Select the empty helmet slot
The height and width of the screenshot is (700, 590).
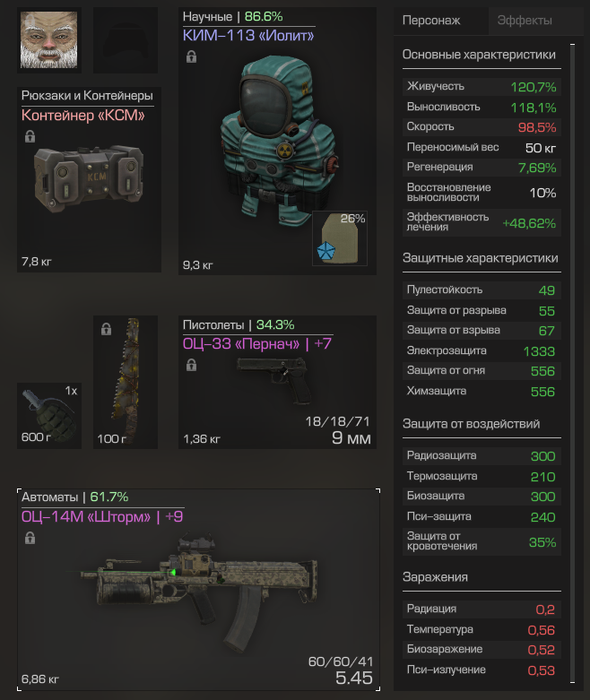pos(126,39)
